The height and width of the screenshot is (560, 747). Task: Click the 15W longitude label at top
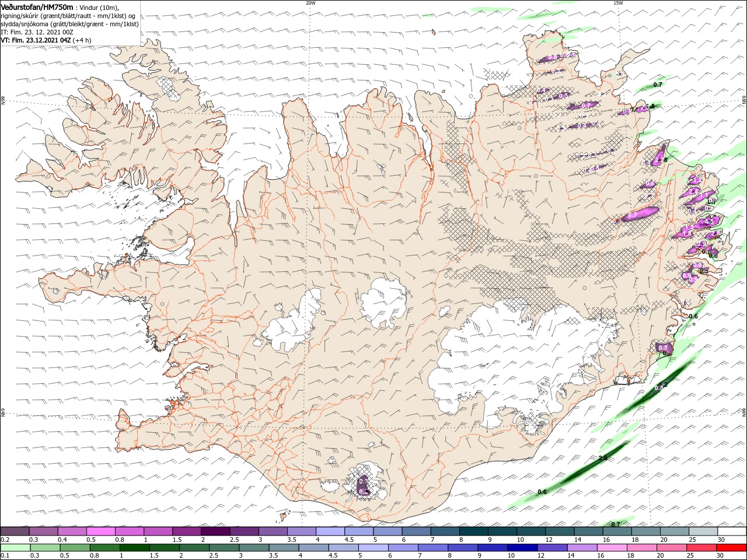pyautogui.click(x=618, y=3)
